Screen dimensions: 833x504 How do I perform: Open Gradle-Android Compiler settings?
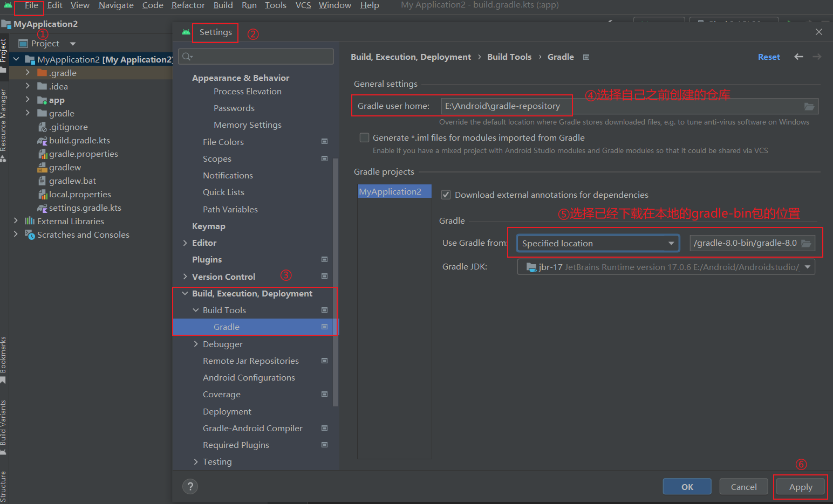click(x=252, y=429)
